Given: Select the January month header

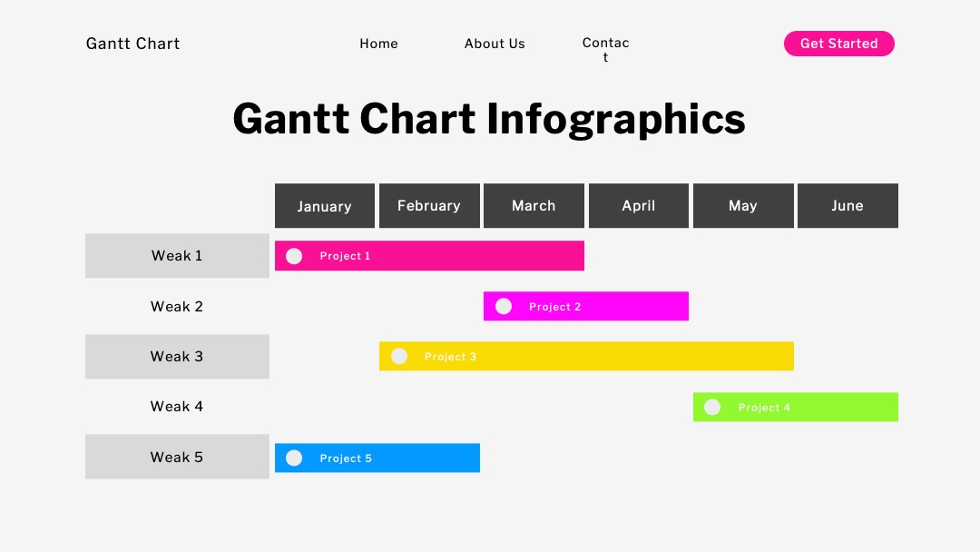Looking at the screenshot, I should (324, 206).
